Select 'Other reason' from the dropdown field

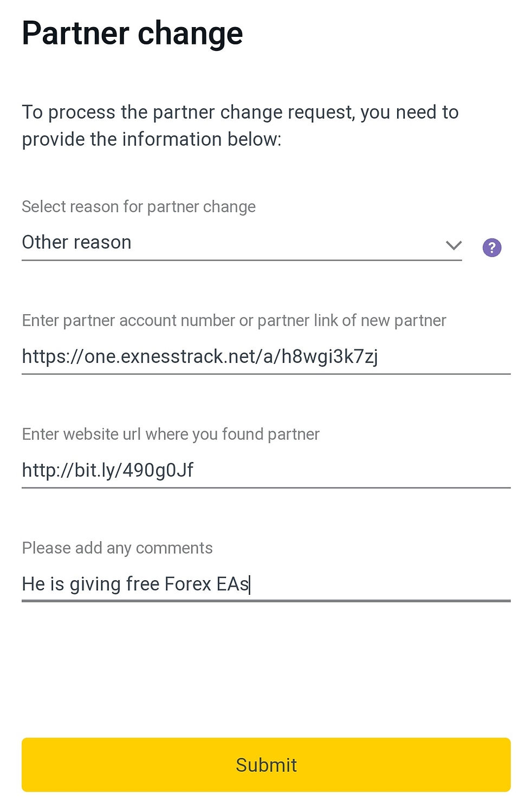point(76,243)
